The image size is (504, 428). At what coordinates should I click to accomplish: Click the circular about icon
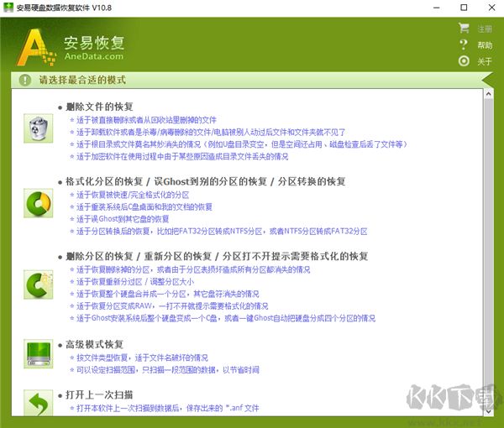pyautogui.click(x=464, y=61)
